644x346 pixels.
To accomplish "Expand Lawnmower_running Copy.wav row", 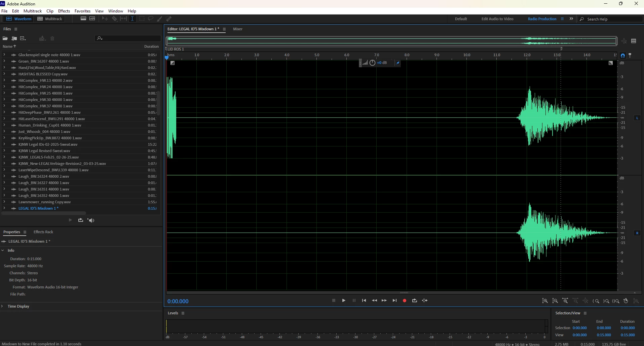I will [x=4, y=202].
